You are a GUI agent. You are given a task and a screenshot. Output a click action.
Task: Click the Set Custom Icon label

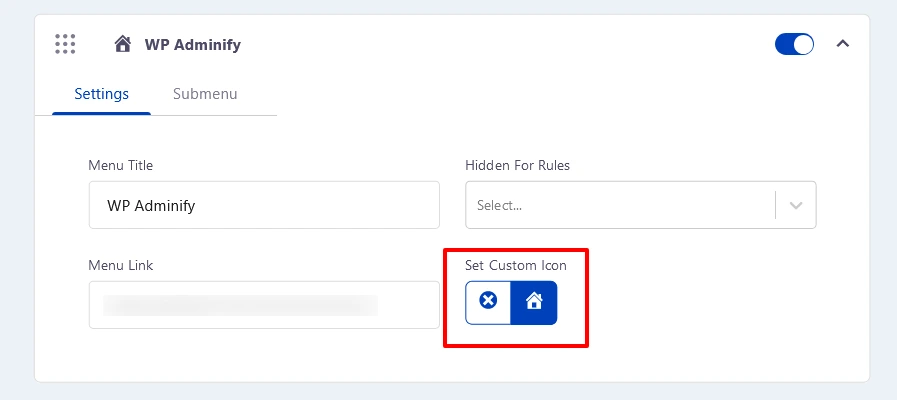coord(516,266)
